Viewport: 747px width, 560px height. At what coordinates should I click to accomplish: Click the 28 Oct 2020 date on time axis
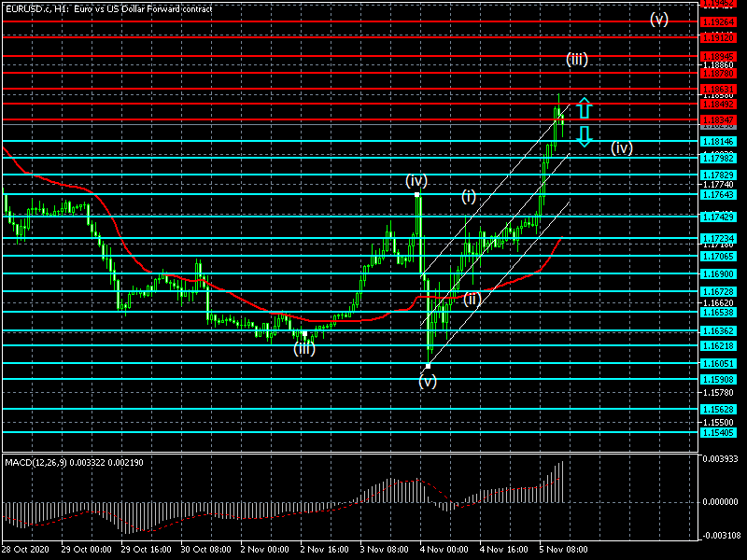point(26,552)
